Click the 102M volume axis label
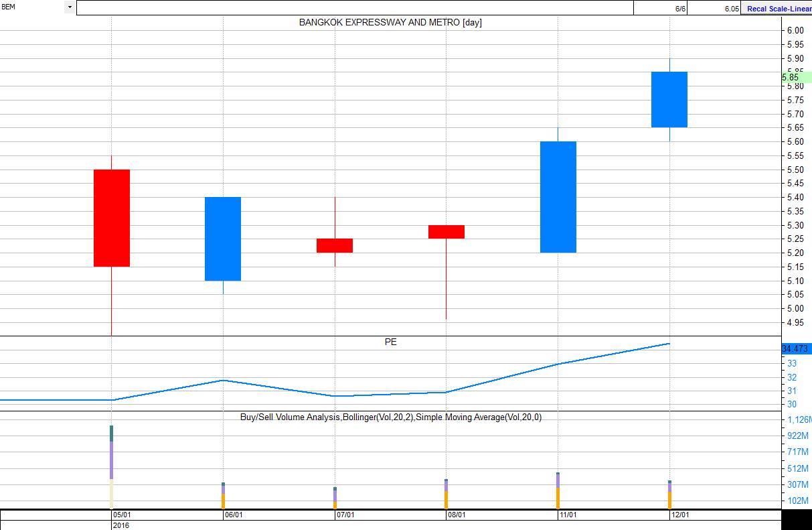 point(798,501)
